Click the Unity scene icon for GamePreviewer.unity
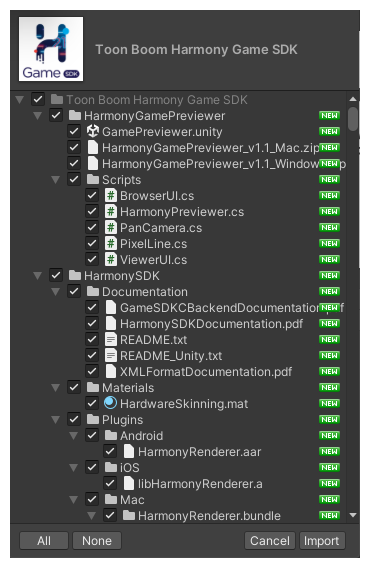 pyautogui.click(x=93, y=131)
